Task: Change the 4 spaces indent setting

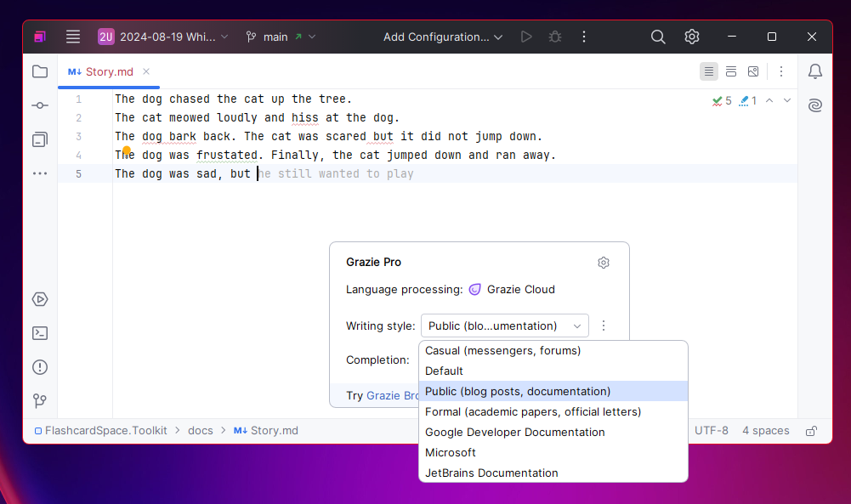Action: pos(766,431)
